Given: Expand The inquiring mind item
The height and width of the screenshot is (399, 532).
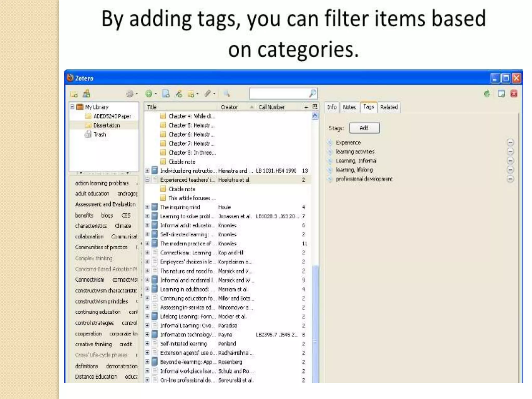Looking at the screenshot, I should tap(147, 207).
